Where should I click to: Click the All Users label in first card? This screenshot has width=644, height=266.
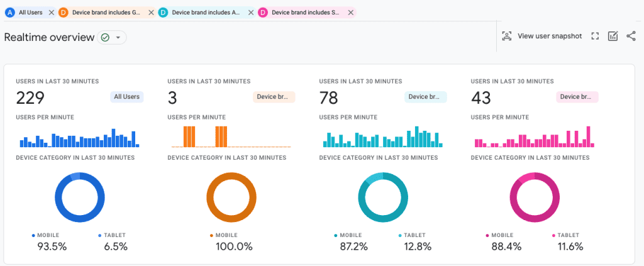[x=127, y=97]
